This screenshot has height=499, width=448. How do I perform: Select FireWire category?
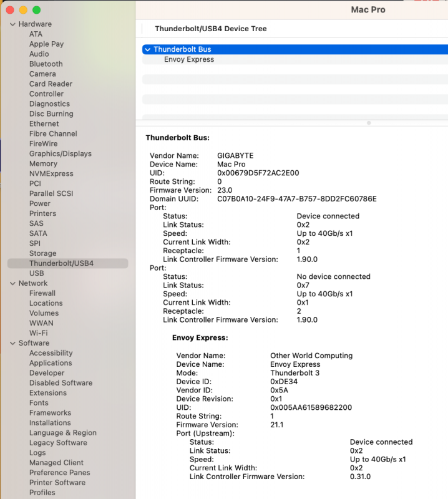tap(43, 144)
